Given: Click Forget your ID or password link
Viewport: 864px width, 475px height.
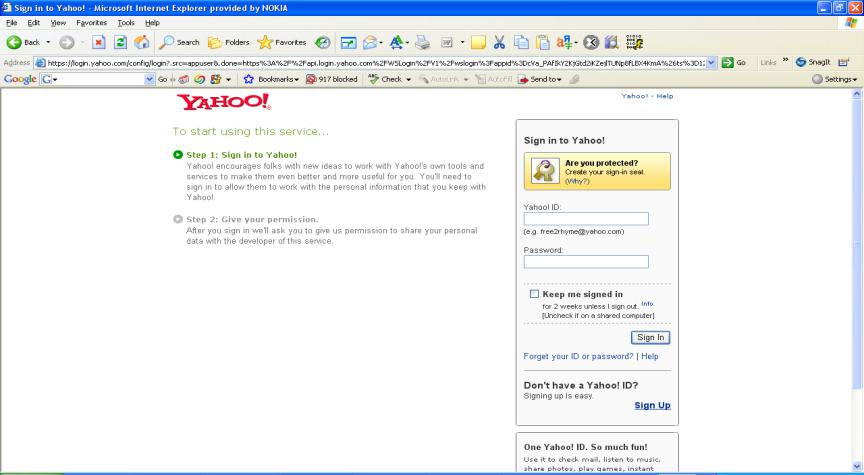Looking at the screenshot, I should click(x=578, y=356).
